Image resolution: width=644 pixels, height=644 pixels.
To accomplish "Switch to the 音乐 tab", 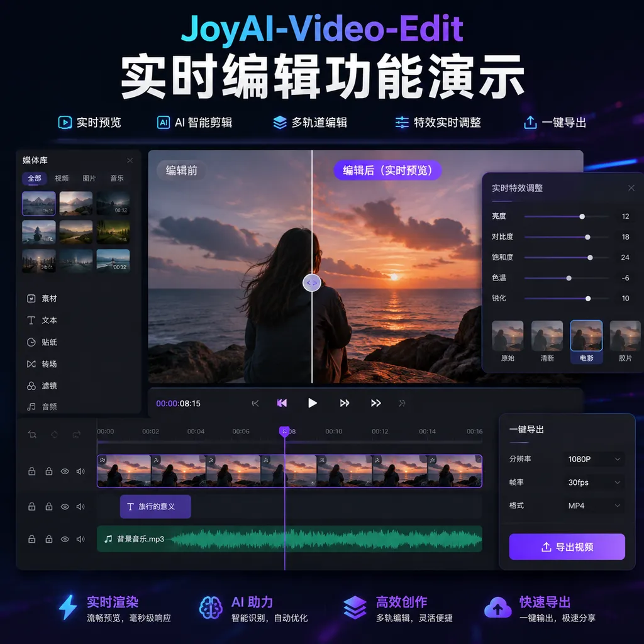I will click(117, 178).
